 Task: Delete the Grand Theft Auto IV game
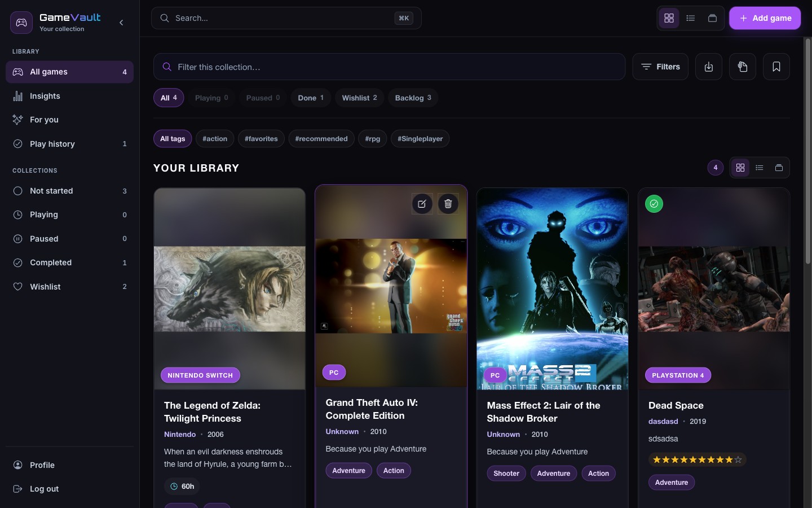click(x=448, y=204)
